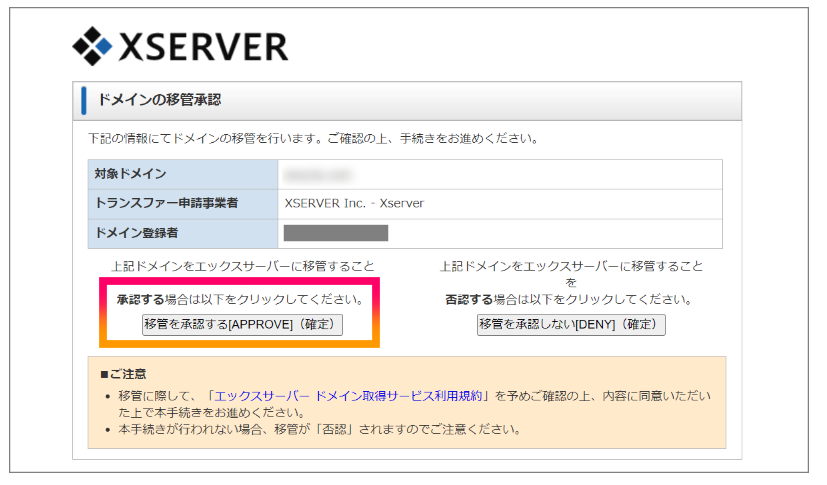The width and height of the screenshot is (827, 485).
Task: Click the XSERVER logo
Action: 180,46
